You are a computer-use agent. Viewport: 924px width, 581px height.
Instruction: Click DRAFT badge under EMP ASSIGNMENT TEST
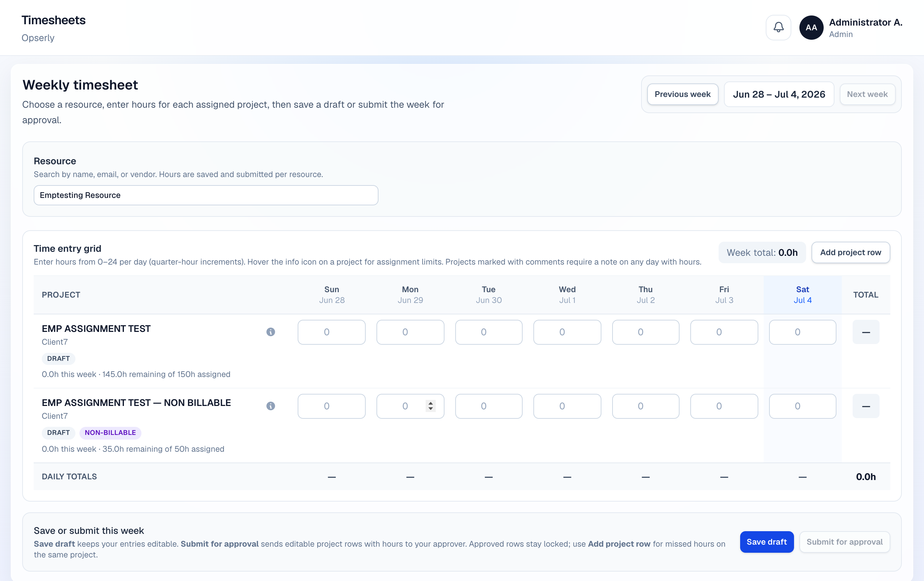pyautogui.click(x=58, y=358)
